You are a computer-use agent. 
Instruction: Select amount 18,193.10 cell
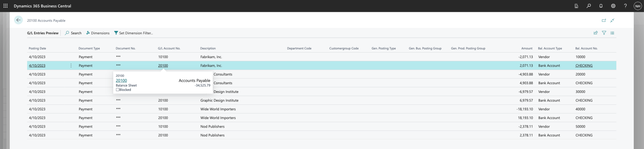point(525,118)
